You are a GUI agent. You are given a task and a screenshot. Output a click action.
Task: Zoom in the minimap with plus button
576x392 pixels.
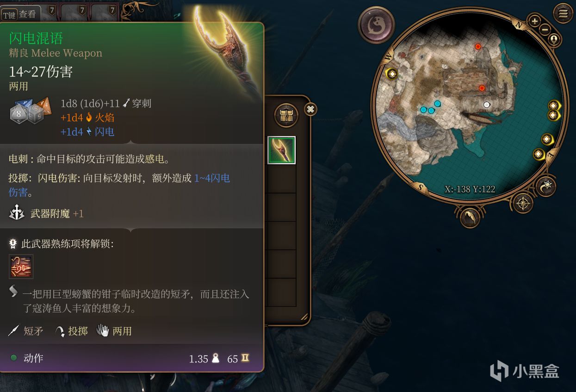535,21
